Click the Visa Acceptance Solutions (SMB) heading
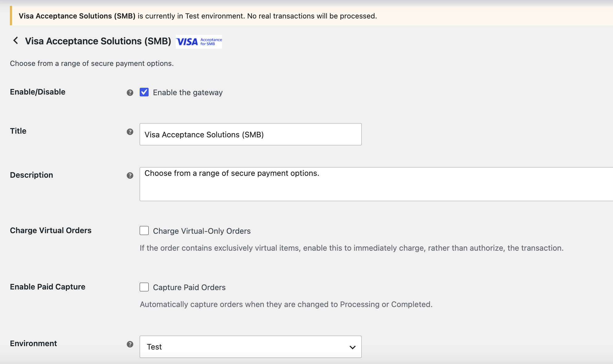The width and height of the screenshot is (613, 364). coord(98,41)
